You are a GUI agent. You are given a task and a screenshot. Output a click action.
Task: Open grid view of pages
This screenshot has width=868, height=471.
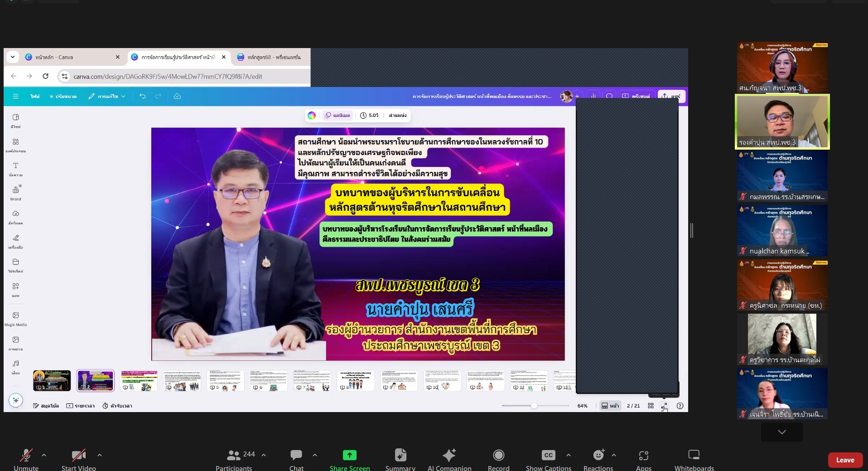[x=651, y=406]
